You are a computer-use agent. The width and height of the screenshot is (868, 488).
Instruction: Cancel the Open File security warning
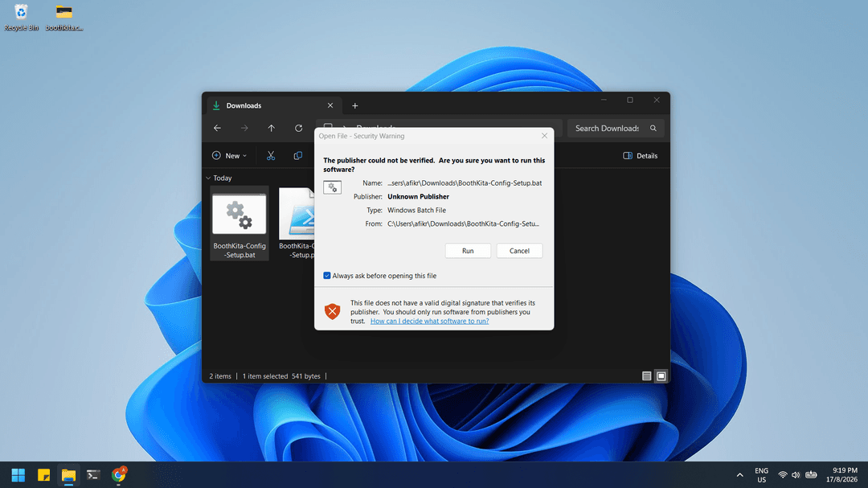(519, 251)
